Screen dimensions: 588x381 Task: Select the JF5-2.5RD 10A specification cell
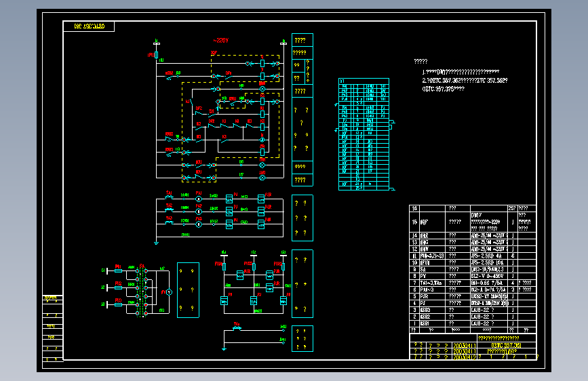pos(488,262)
